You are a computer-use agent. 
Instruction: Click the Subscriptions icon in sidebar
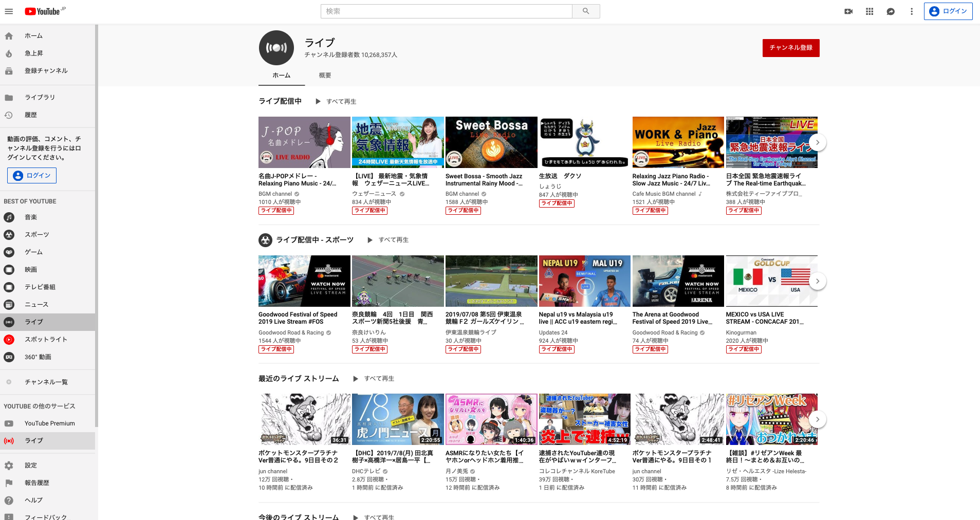[9, 71]
